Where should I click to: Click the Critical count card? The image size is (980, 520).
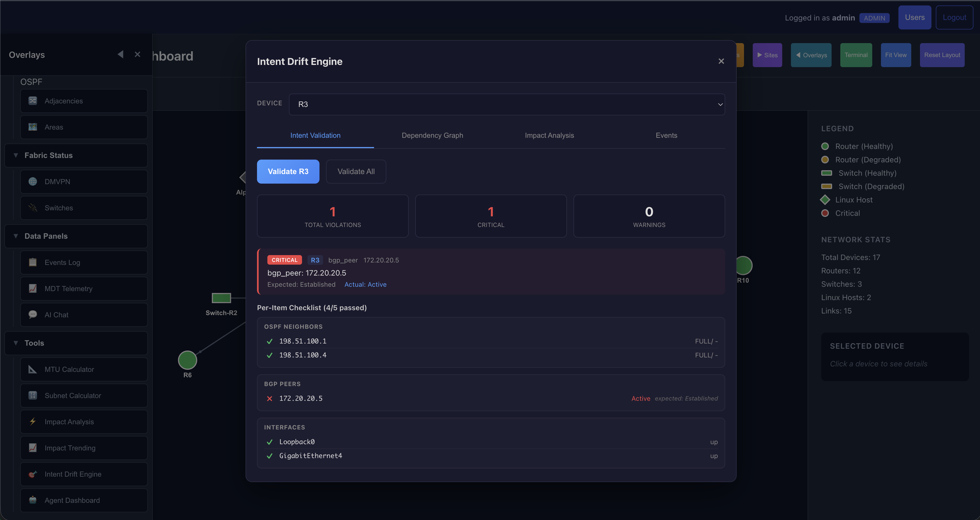coord(491,216)
